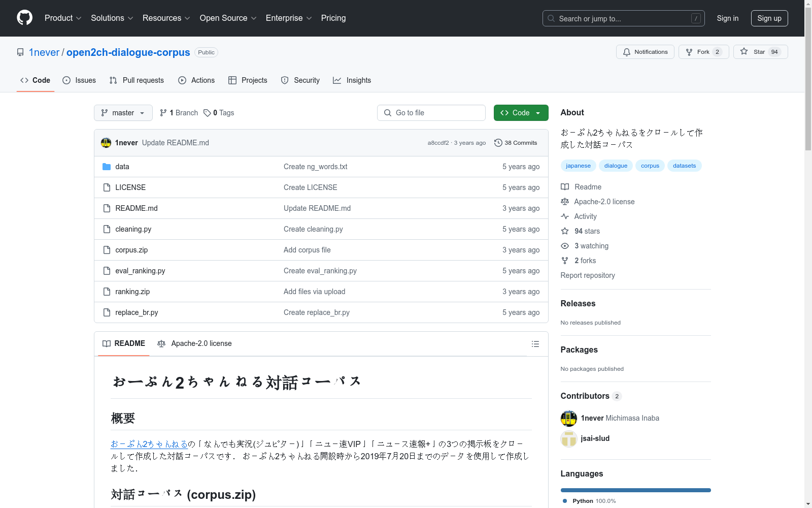Switch to the Pull requests tab
812x508 pixels.
click(137, 80)
